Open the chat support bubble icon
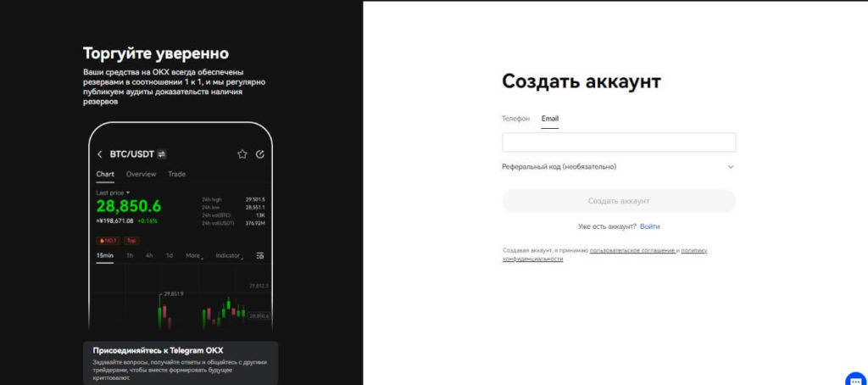This screenshot has height=385, width=868. click(856, 380)
